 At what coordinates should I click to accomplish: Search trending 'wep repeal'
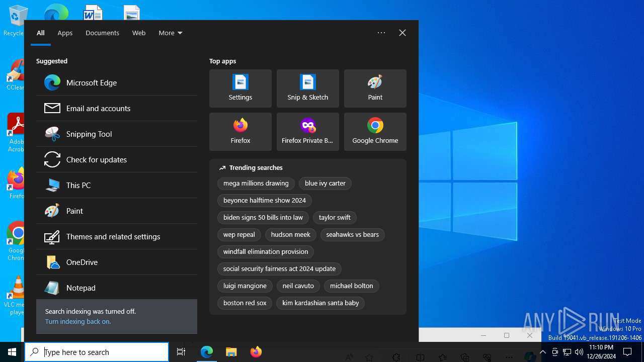pos(239,235)
